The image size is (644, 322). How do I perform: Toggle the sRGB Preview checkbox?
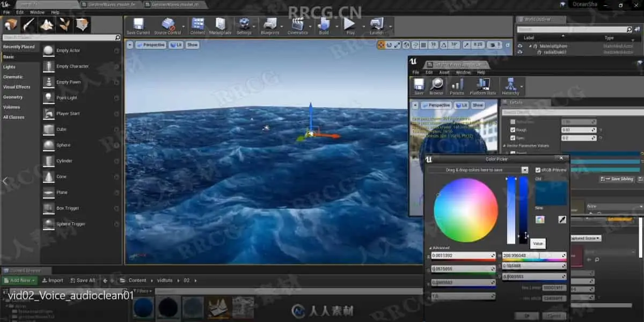(x=538, y=170)
